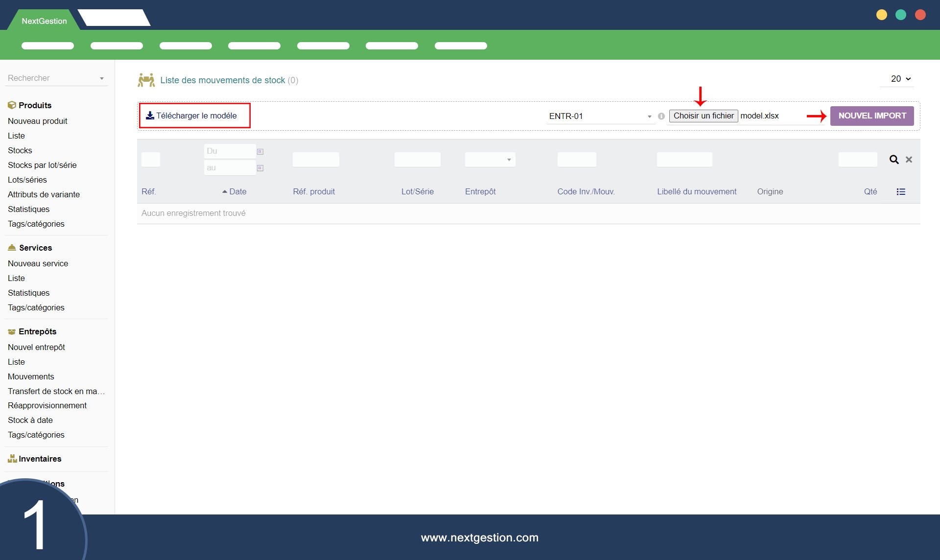Change the 20 rows-per-page selector

pyautogui.click(x=900, y=79)
